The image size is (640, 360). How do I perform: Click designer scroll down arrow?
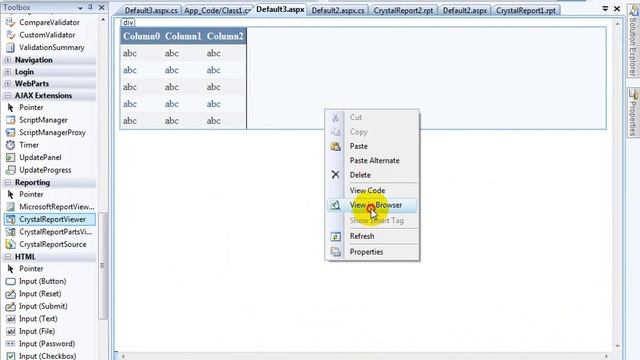point(617,346)
